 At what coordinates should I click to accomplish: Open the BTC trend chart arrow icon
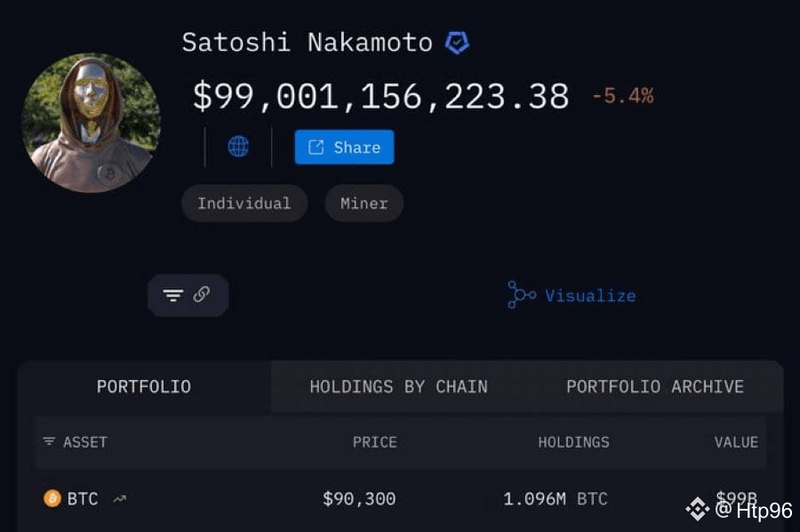[x=119, y=499]
